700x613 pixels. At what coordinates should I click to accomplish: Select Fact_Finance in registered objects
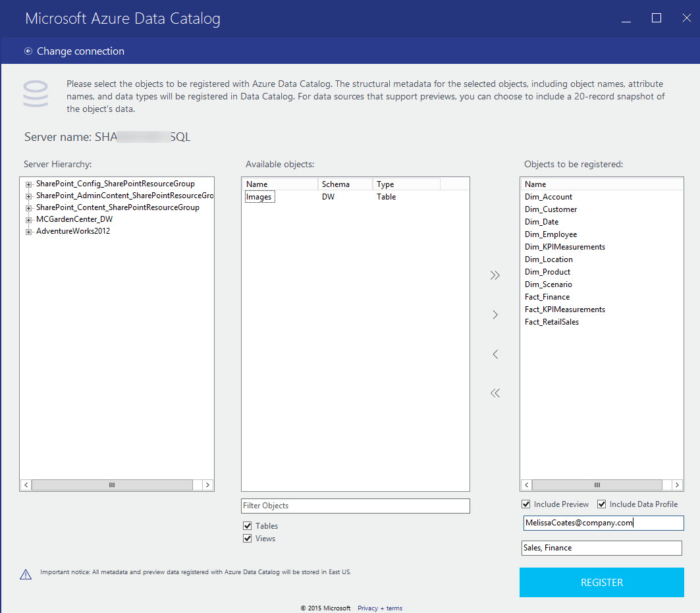pos(547,297)
